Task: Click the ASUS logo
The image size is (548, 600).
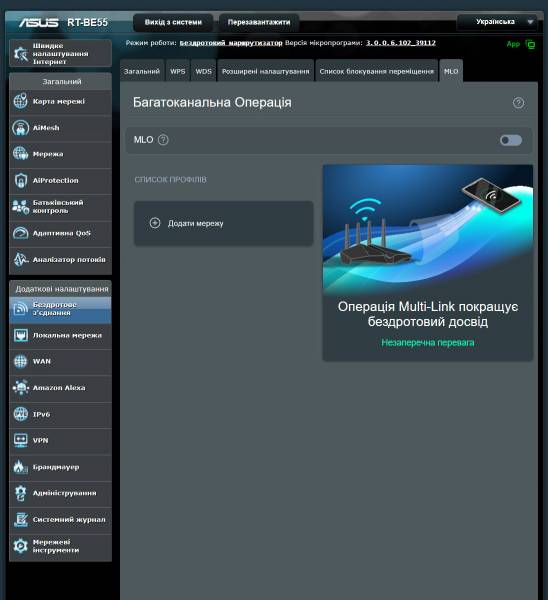Action: click(x=39, y=23)
